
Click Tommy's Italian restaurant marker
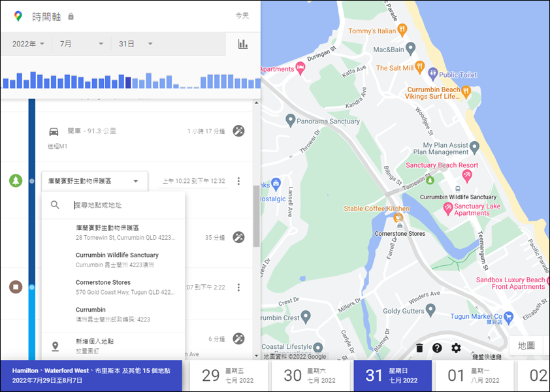pyautogui.click(x=402, y=30)
